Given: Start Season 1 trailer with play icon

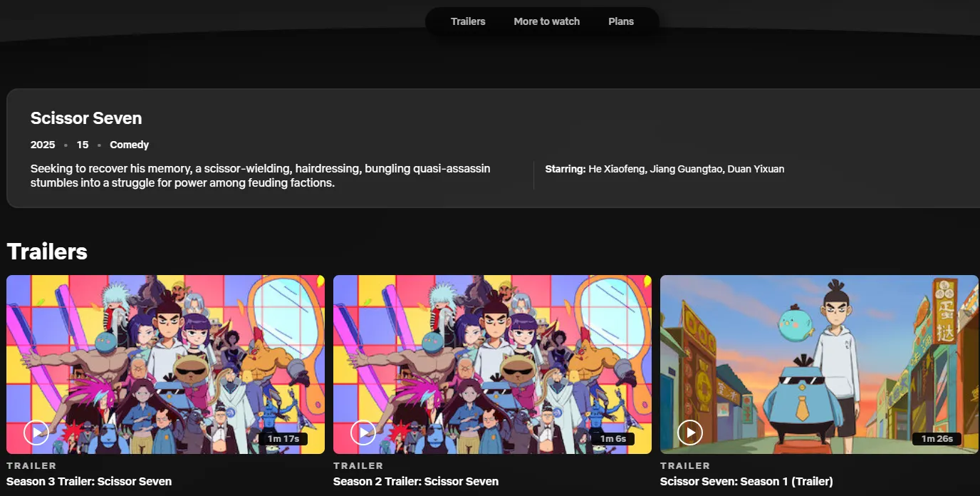Looking at the screenshot, I should [x=689, y=432].
